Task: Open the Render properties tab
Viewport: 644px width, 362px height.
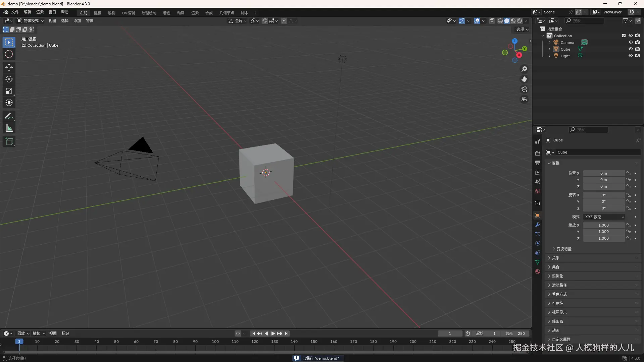Action: click(538, 153)
